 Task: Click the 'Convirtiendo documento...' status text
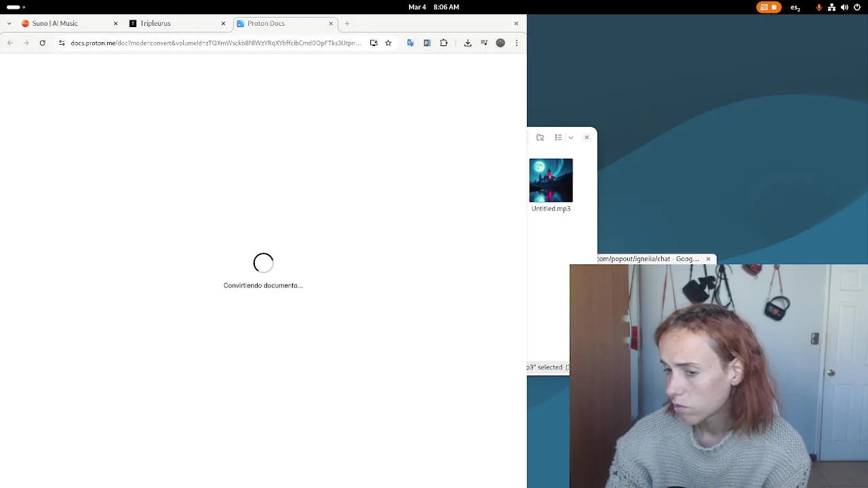(x=263, y=285)
